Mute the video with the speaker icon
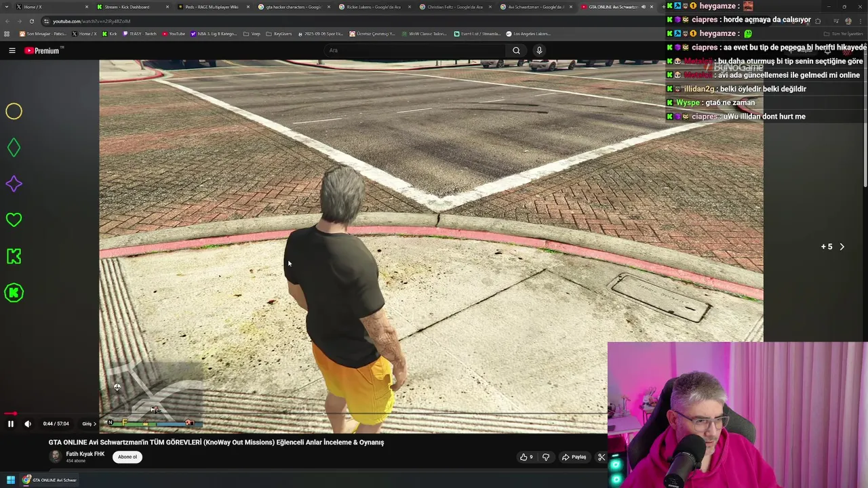868x488 pixels. 28,424
